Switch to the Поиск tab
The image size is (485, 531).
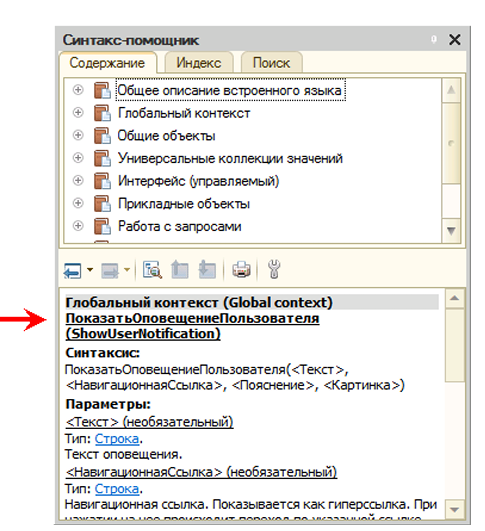click(x=271, y=63)
